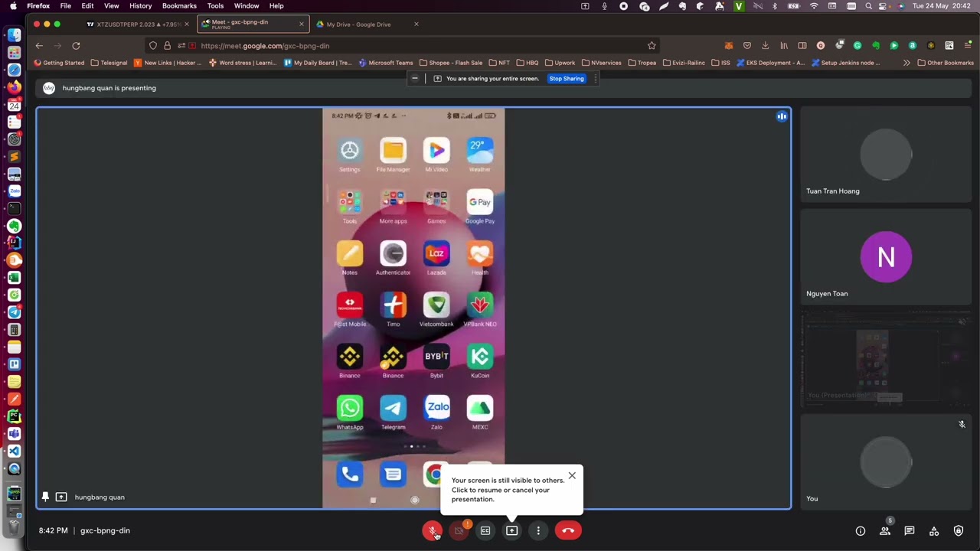The image size is (980, 551).
Task: Click Stop Sharing button
Action: click(x=567, y=78)
